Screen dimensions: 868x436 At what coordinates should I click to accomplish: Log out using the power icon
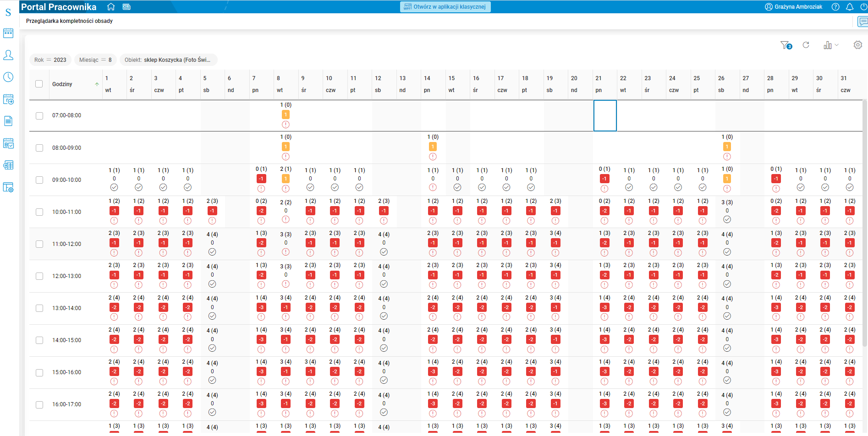point(863,7)
